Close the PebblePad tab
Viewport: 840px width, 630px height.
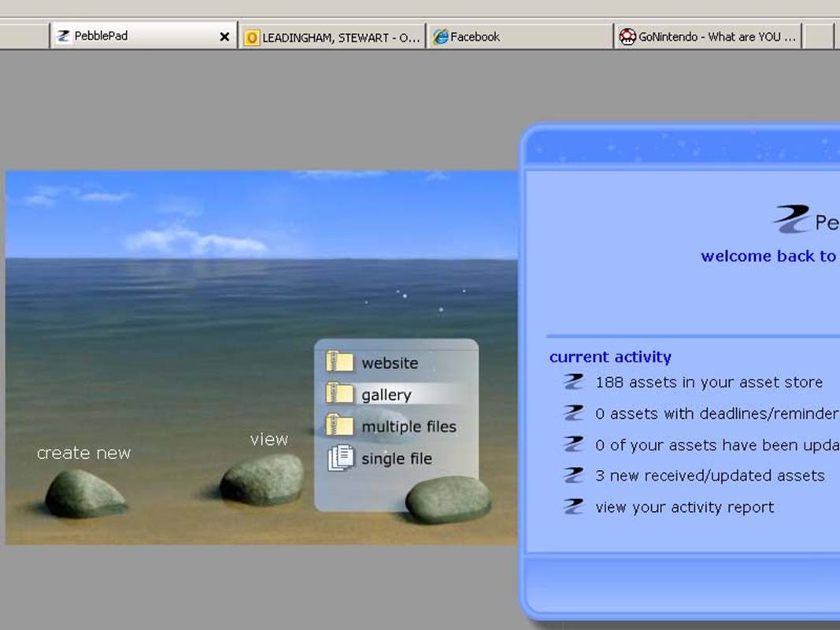224,37
